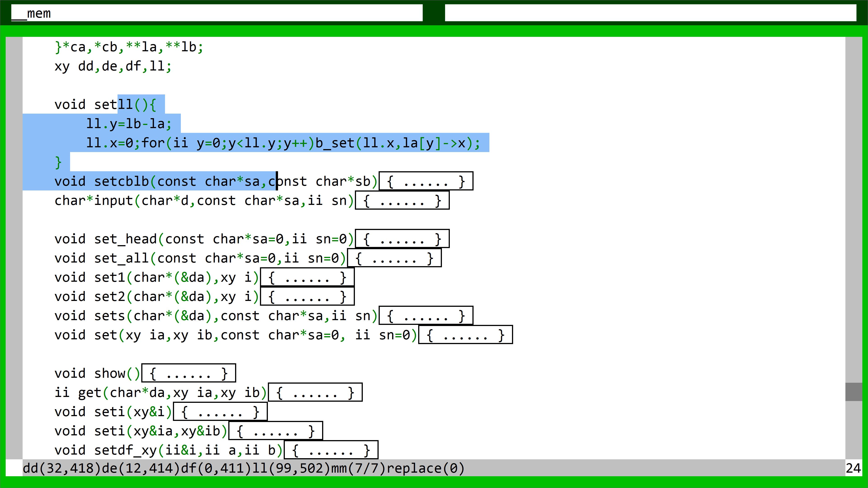
Task: Click the line number 24 indicator
Action: (853, 469)
